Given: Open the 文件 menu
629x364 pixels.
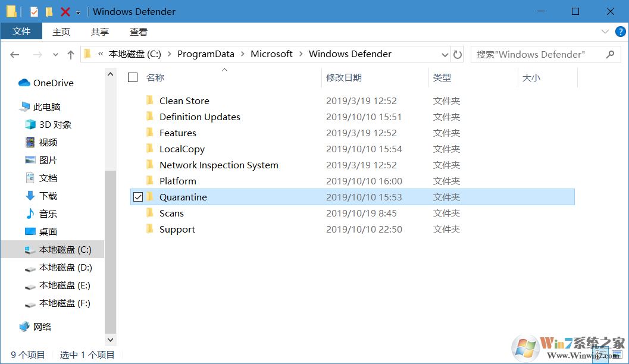Looking at the screenshot, I should point(22,32).
